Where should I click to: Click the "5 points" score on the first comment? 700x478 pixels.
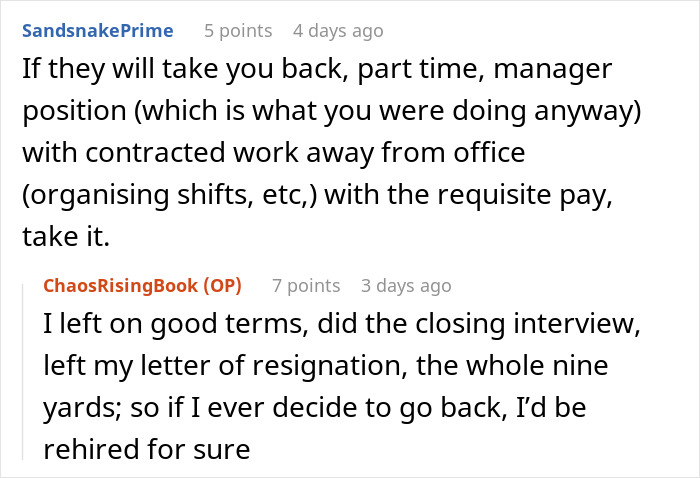(x=238, y=31)
